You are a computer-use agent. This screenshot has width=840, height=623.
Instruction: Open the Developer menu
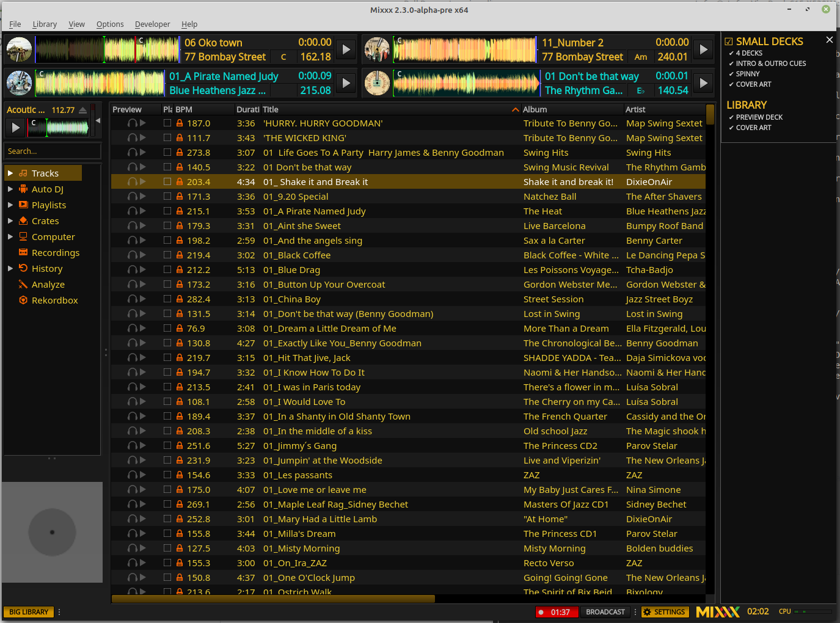click(x=153, y=24)
